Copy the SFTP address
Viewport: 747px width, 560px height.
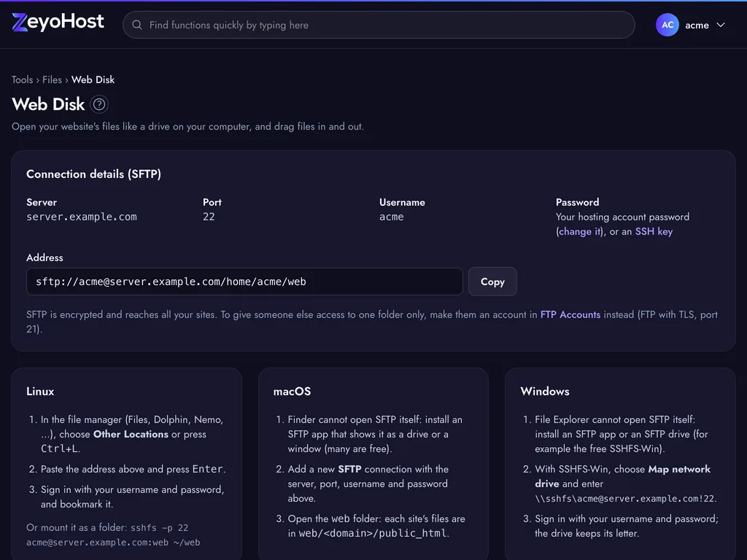click(x=492, y=281)
